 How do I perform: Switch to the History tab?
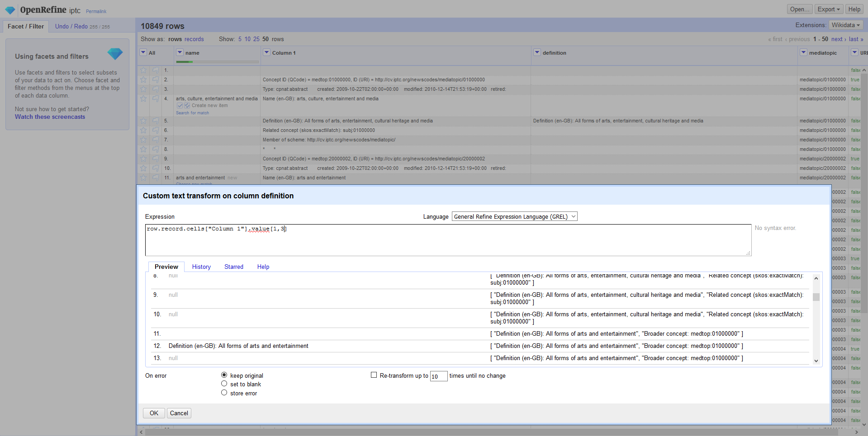coord(201,267)
